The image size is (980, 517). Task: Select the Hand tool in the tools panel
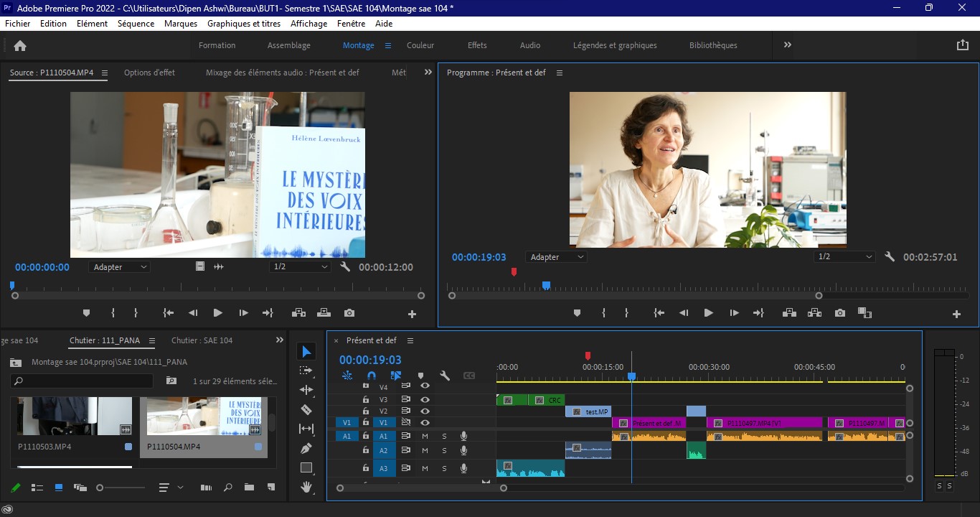click(x=306, y=487)
